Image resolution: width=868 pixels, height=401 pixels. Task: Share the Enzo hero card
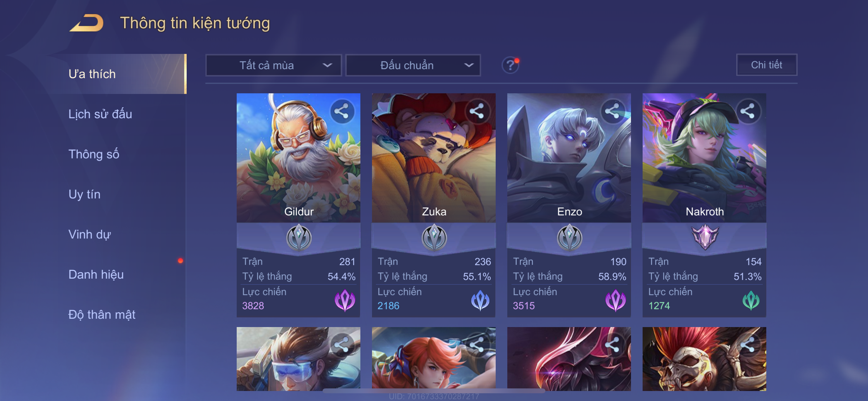[612, 111]
